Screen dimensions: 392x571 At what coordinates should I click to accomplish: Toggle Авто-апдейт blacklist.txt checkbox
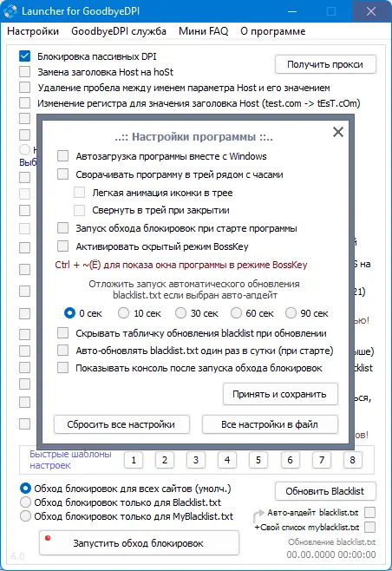tap(369, 512)
